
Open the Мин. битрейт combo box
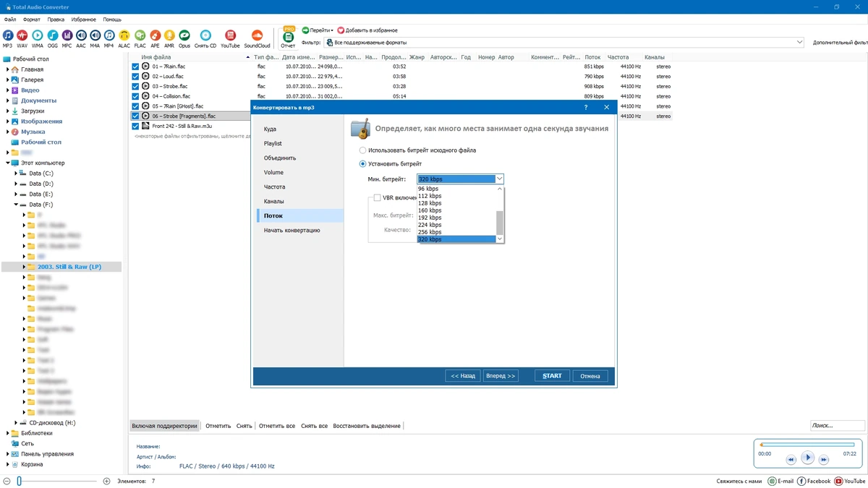tap(460, 179)
